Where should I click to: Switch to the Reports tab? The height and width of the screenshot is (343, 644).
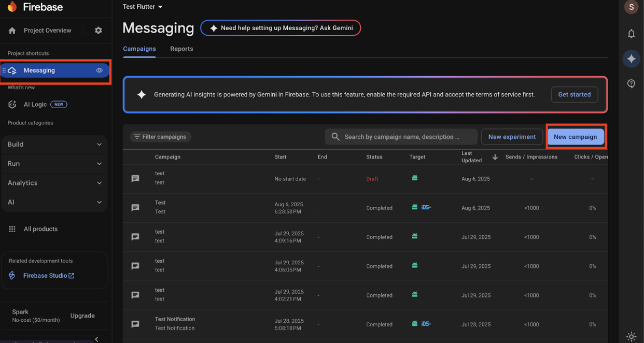[x=181, y=49]
